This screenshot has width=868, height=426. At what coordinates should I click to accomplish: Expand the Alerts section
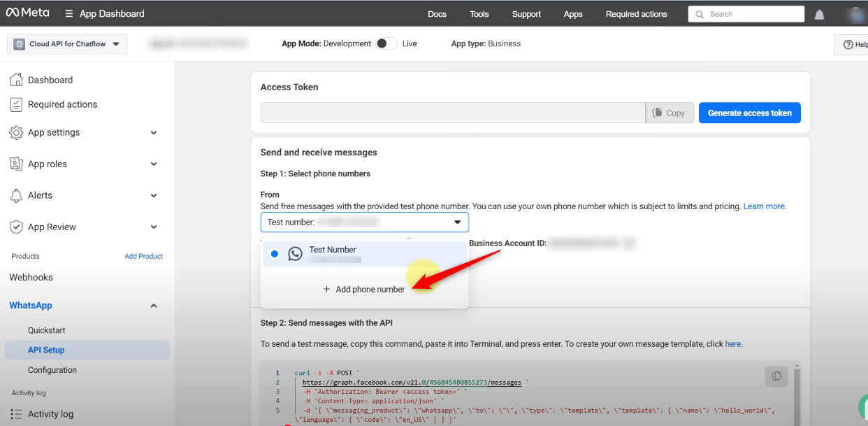154,195
